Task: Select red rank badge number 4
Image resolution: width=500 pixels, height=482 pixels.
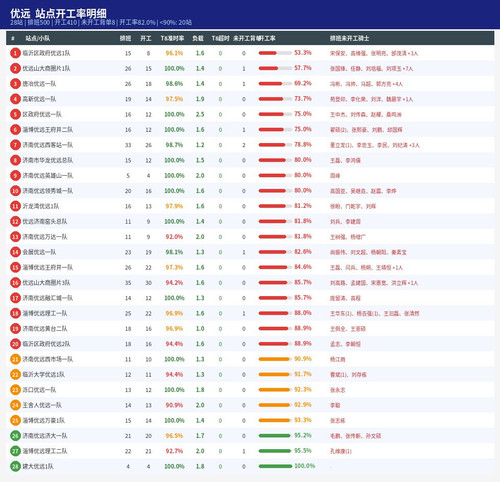Action: click(15, 99)
